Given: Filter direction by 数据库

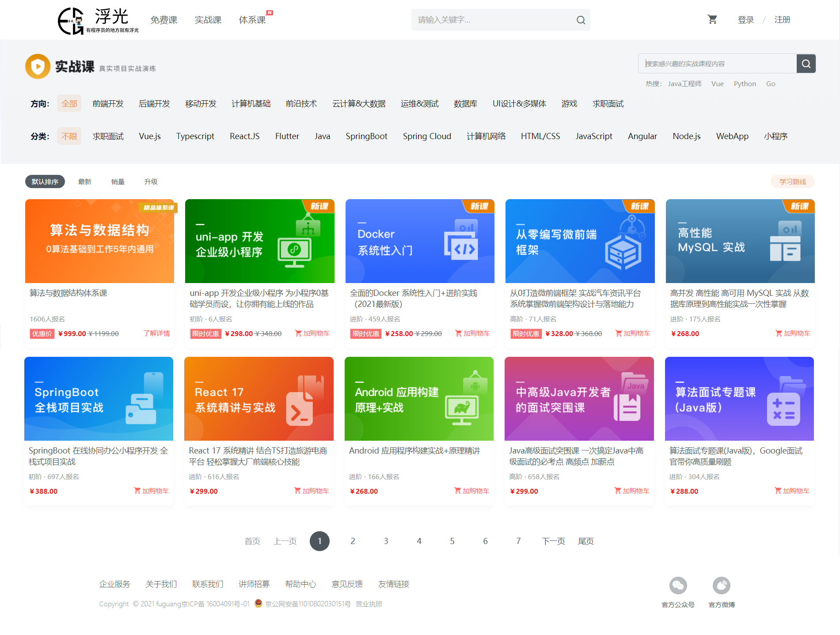Looking at the screenshot, I should pos(465,104).
